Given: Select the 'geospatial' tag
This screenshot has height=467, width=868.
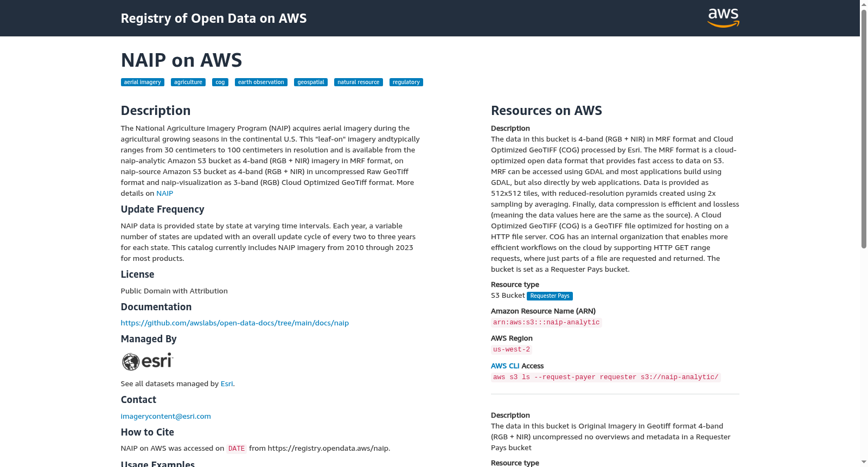Looking at the screenshot, I should coord(311,82).
